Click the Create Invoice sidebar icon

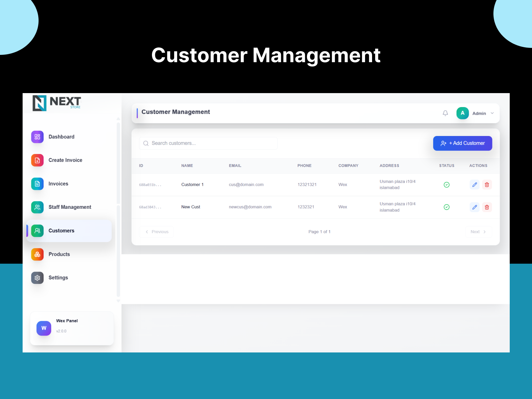tap(37, 160)
